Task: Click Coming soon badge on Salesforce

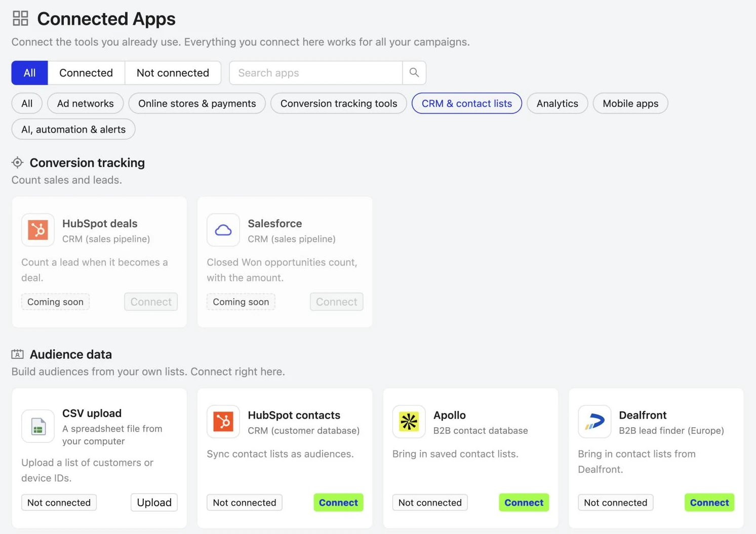Action: [x=241, y=302]
